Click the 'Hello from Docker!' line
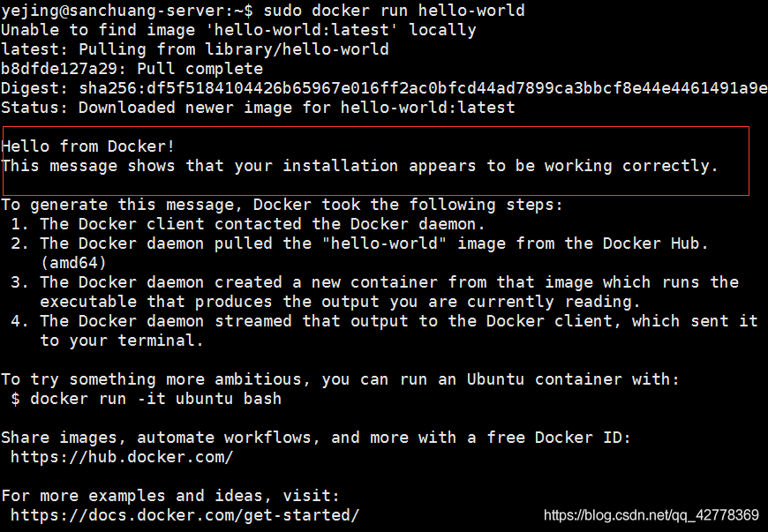This screenshot has width=768, height=532. coord(88,146)
